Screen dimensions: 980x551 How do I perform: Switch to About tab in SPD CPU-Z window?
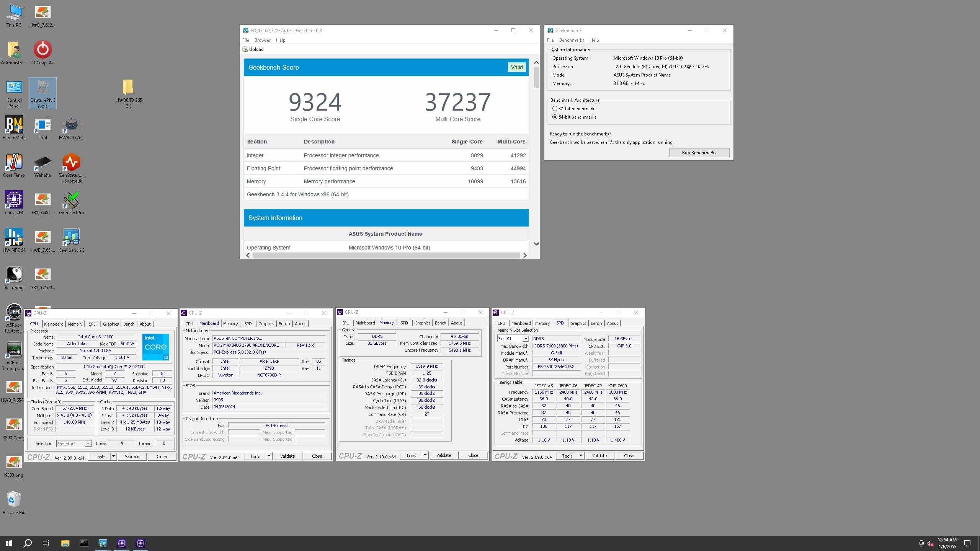pyautogui.click(x=612, y=323)
